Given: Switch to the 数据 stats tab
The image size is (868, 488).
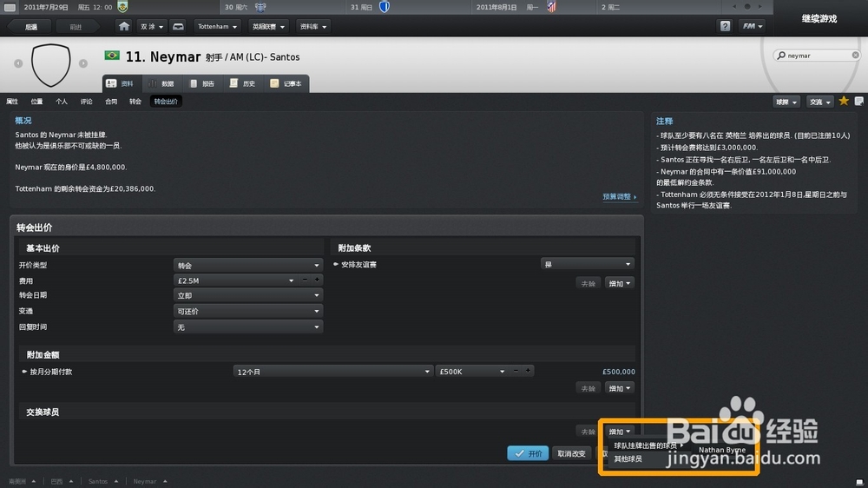Looking at the screenshot, I should click(x=161, y=83).
